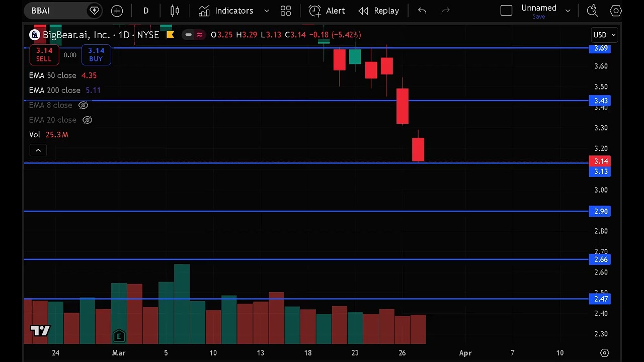
Task: Click the 2.90 horizontal line price label
Action: point(601,211)
